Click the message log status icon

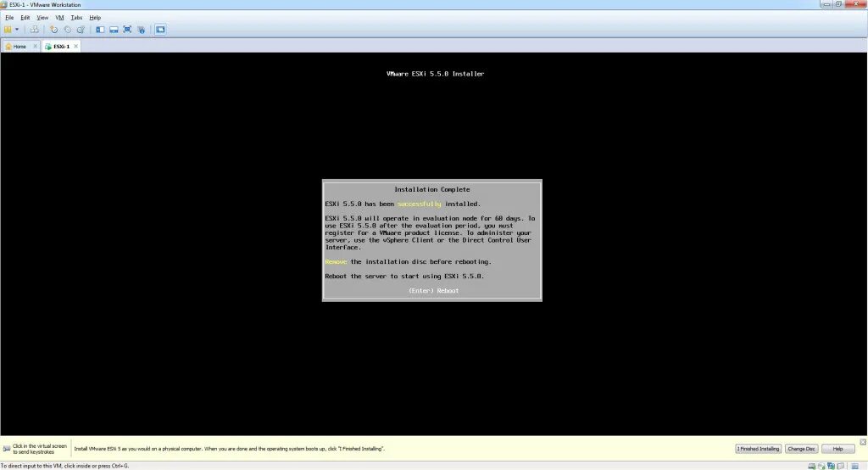point(855,466)
